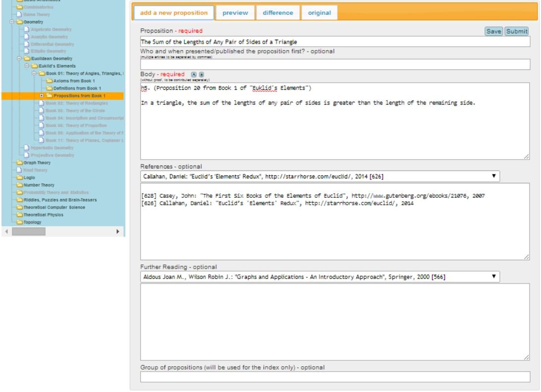The image size is (541, 392).
Task: Click the Riddles, Puzzles and Brain-Teasers folder icon
Action: tap(20, 200)
